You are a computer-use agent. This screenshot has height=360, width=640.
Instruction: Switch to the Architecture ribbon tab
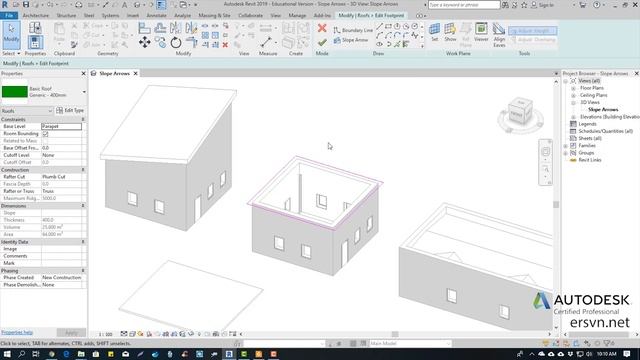point(36,16)
